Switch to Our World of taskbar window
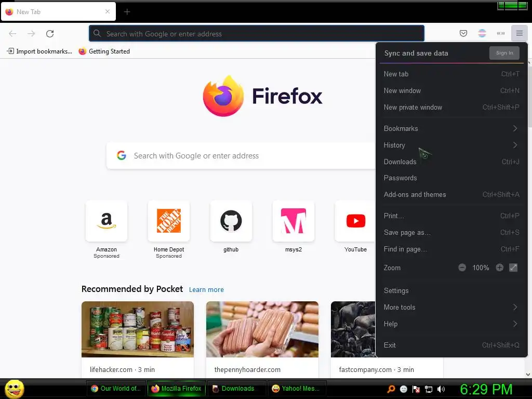 coord(117,389)
